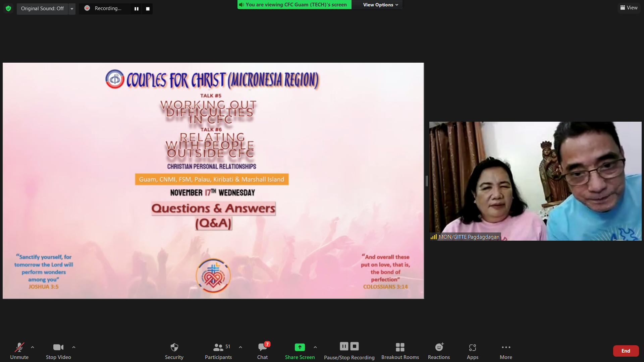This screenshot has height=362, width=644.
Task: Open Original Sound dropdown arrow
Action: click(72, 9)
